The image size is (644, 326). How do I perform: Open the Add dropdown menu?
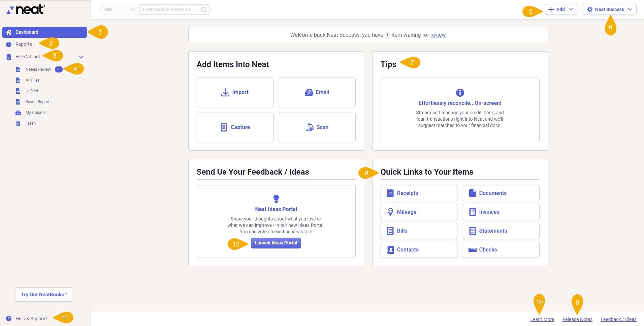coord(560,9)
